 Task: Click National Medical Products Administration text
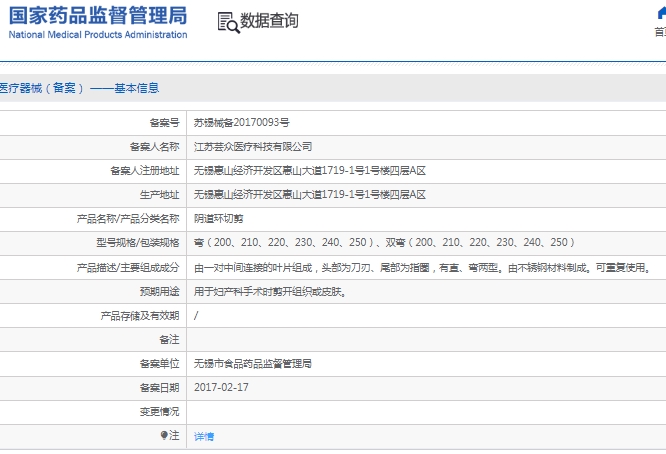click(98, 34)
